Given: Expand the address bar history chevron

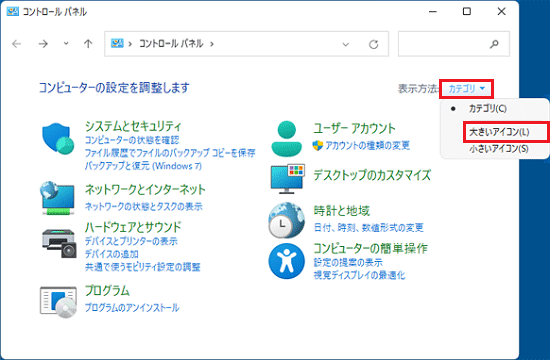Looking at the screenshot, I should point(346,45).
